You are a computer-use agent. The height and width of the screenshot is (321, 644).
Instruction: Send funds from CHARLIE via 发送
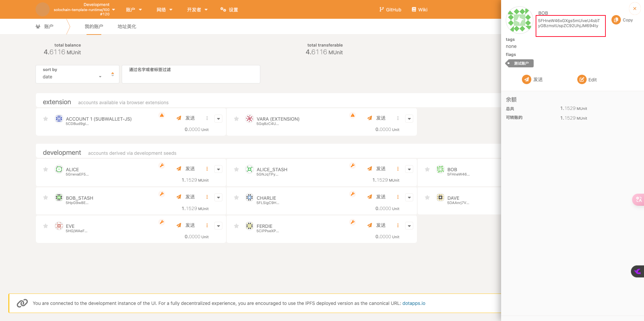pyautogui.click(x=376, y=197)
